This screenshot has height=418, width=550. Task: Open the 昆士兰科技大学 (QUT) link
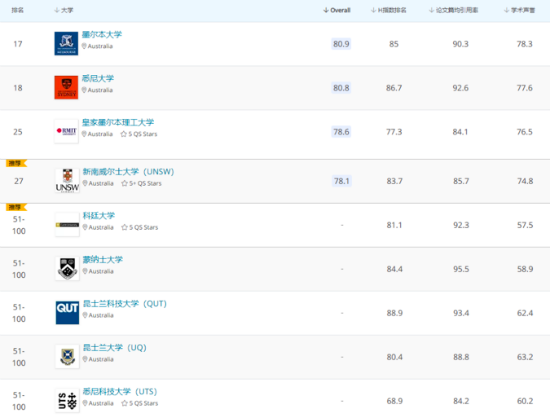click(x=125, y=304)
